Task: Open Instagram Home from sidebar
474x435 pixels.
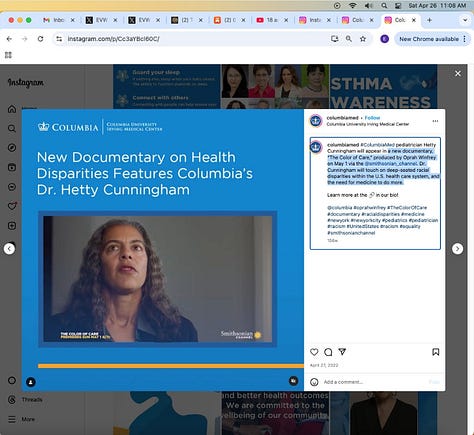Action: coord(12,109)
